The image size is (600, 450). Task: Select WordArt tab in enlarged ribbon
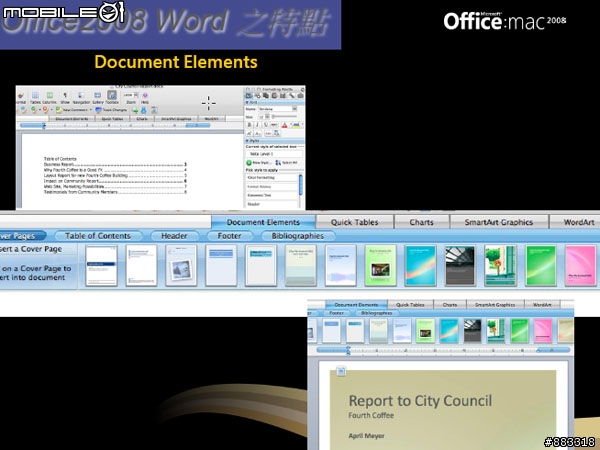(x=576, y=222)
